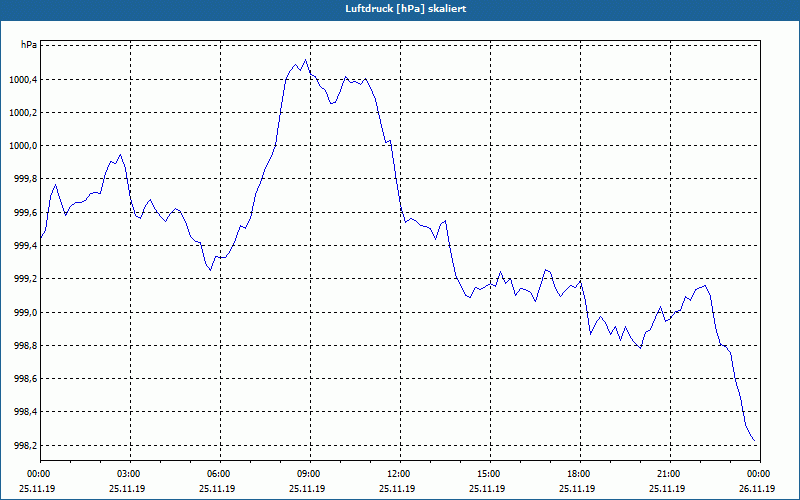Click the 998,2 y-axis value
The height and width of the screenshot is (500, 800).
coord(26,446)
